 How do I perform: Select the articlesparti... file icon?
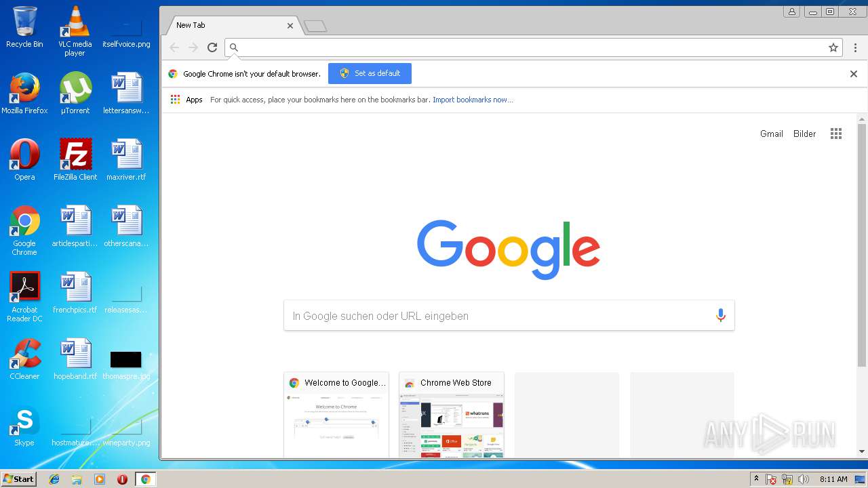point(75,226)
